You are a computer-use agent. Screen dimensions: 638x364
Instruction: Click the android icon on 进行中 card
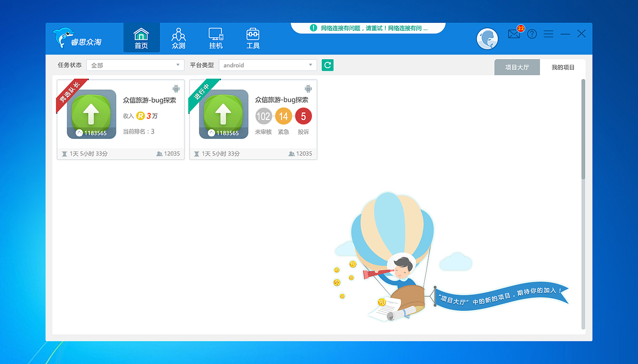308,89
